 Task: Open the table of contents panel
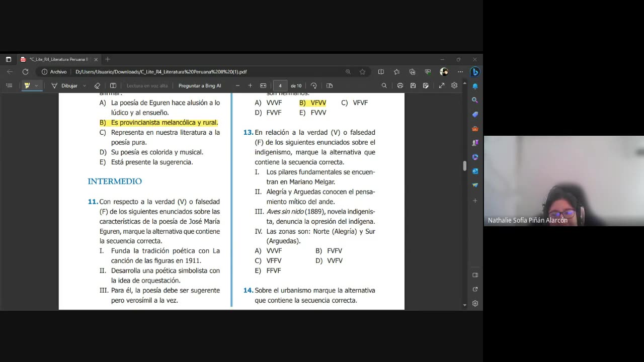[9, 85]
